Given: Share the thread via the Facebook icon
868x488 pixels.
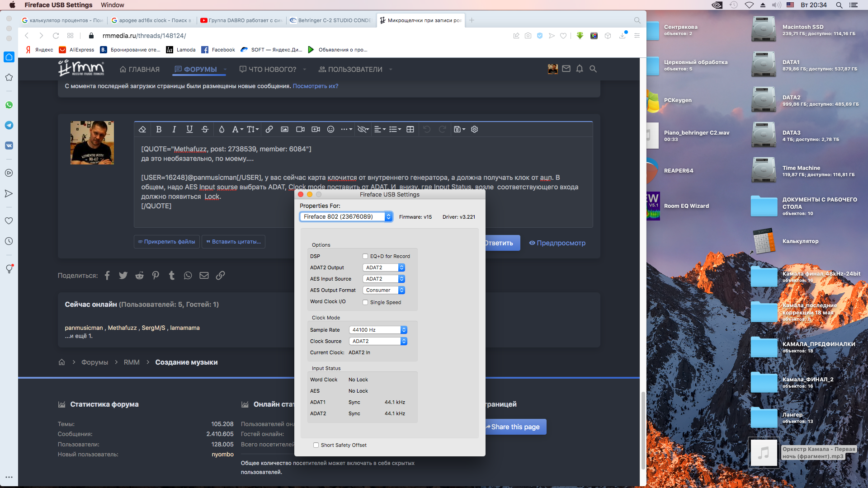Looking at the screenshot, I should tap(107, 275).
